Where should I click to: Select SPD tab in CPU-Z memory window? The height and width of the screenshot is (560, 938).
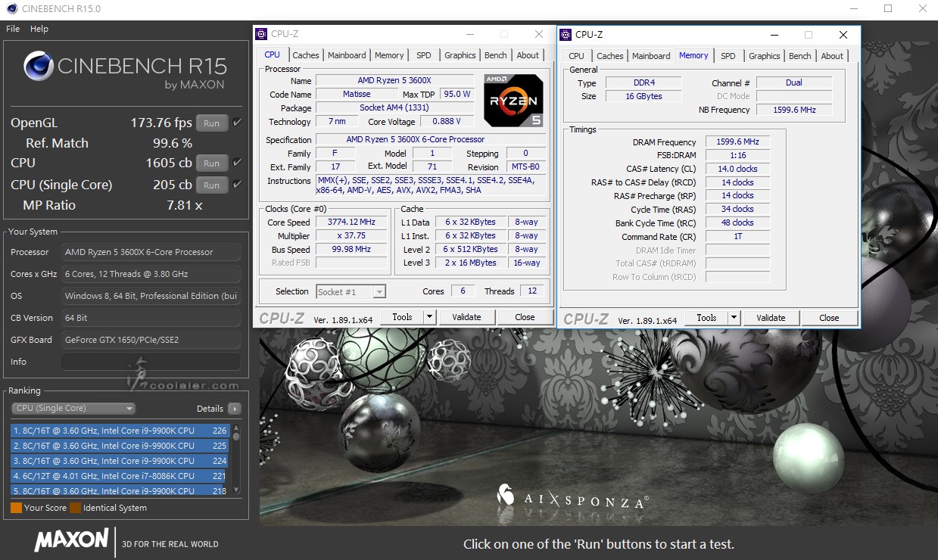[728, 56]
